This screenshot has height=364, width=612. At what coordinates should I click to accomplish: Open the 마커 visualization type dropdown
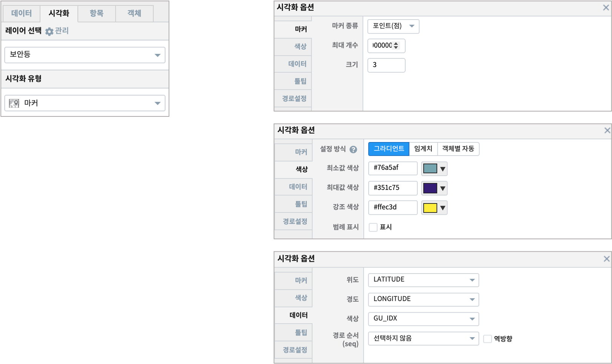click(85, 103)
